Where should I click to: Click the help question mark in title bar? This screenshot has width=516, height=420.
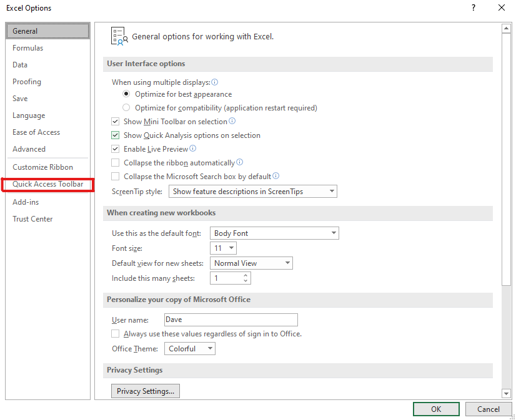(474, 8)
